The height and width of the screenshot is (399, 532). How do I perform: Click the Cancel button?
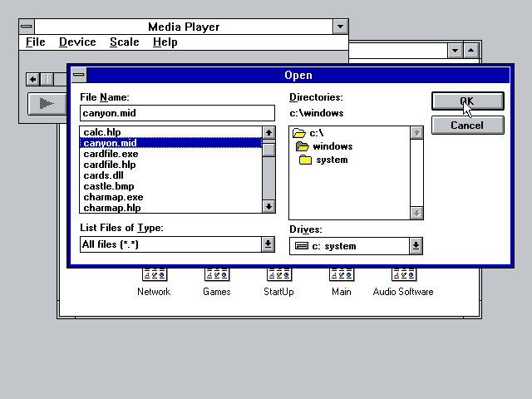468,126
